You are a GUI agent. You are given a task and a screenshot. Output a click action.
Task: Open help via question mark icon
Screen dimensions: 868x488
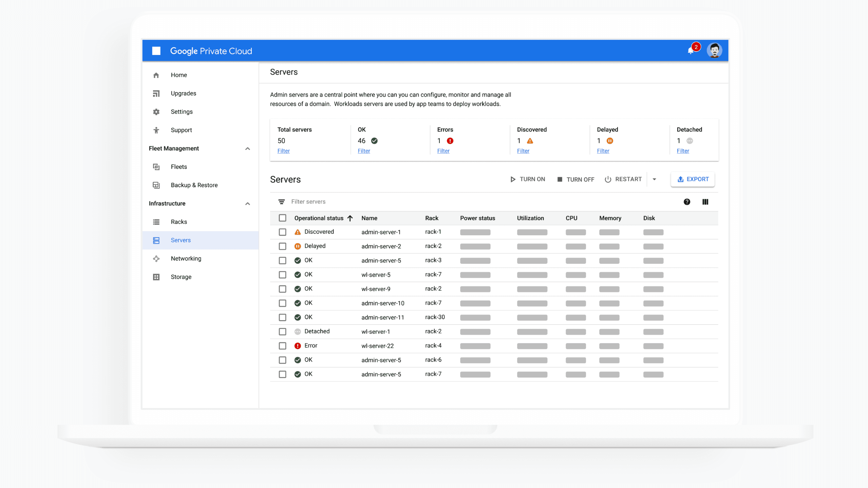(x=686, y=202)
